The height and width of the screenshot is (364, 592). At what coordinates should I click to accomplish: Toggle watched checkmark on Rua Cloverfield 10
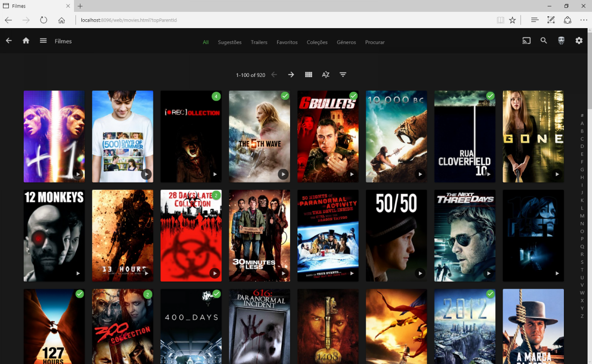pyautogui.click(x=490, y=96)
